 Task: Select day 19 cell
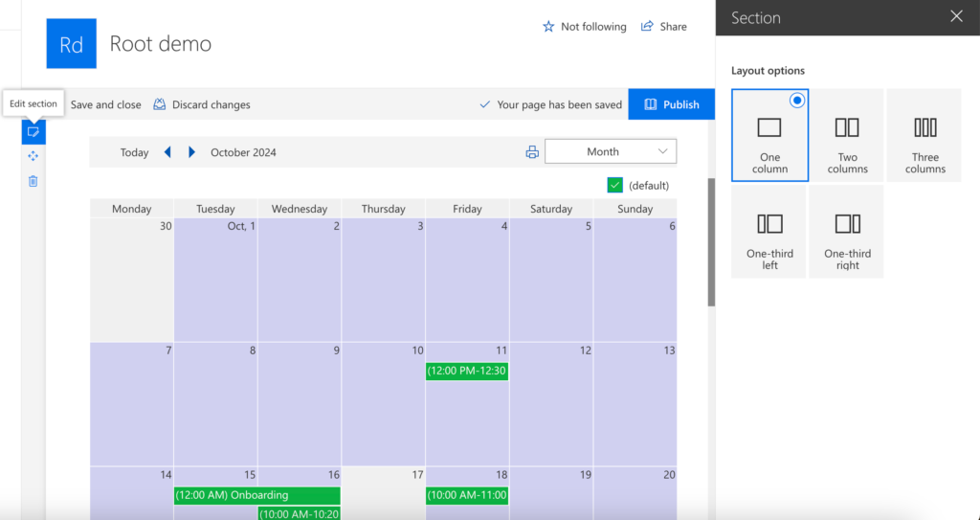551,493
